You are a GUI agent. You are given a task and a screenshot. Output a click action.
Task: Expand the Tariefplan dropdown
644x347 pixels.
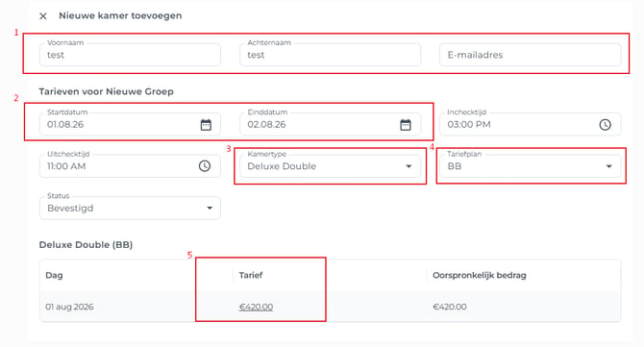(609, 166)
